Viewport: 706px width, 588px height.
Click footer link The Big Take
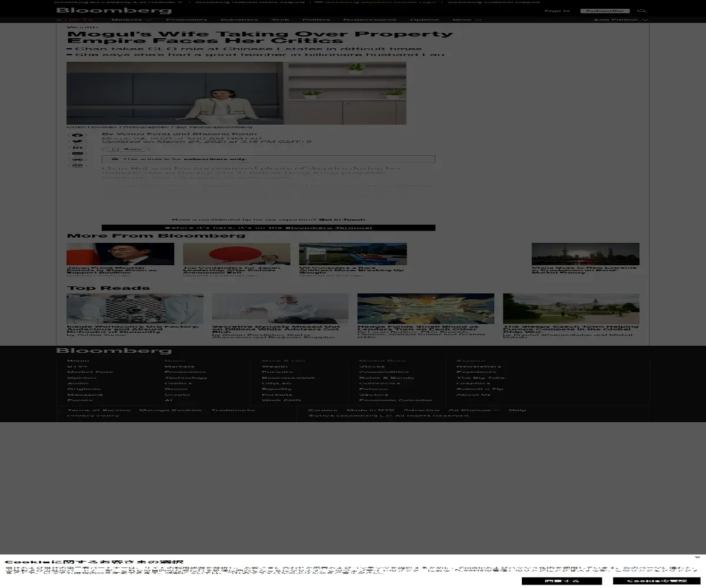(x=481, y=377)
